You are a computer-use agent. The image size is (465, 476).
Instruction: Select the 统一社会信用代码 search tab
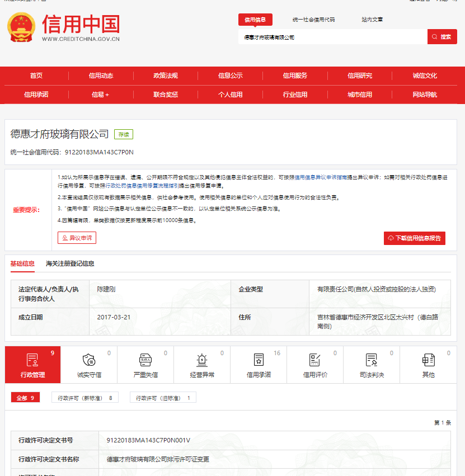click(313, 20)
